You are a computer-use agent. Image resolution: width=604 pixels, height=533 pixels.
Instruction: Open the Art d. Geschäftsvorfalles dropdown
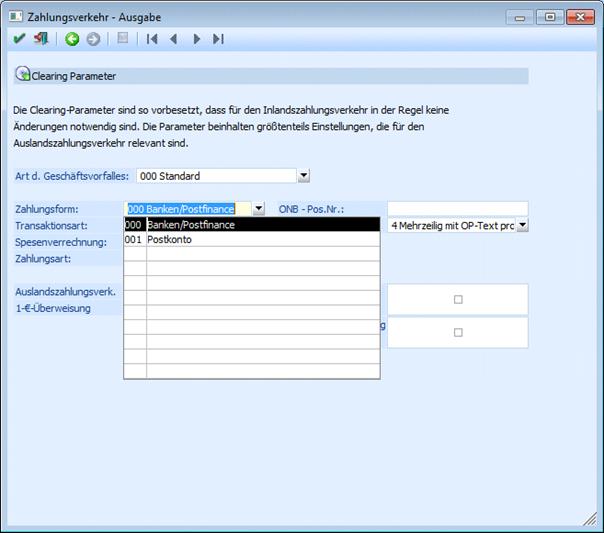tap(304, 176)
